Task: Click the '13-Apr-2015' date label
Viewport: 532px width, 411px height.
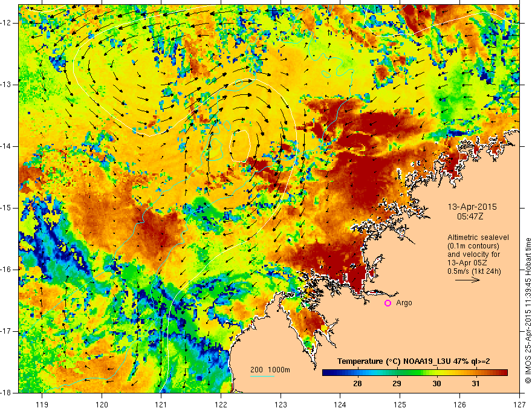Action: [x=472, y=207]
